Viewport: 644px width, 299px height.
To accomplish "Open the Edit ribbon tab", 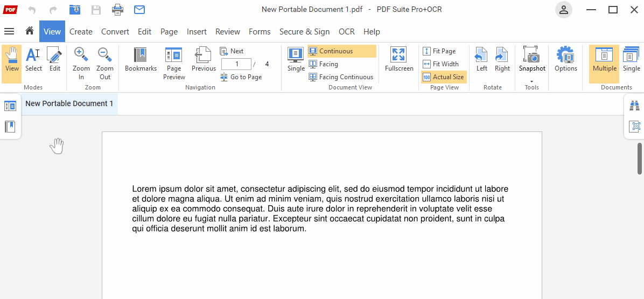I will pyautogui.click(x=144, y=32).
